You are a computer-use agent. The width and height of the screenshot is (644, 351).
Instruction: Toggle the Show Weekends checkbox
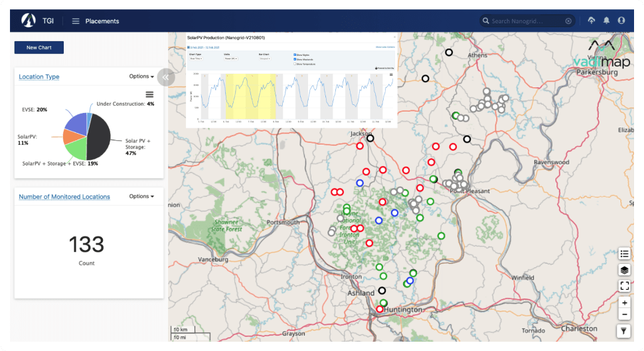pos(295,59)
